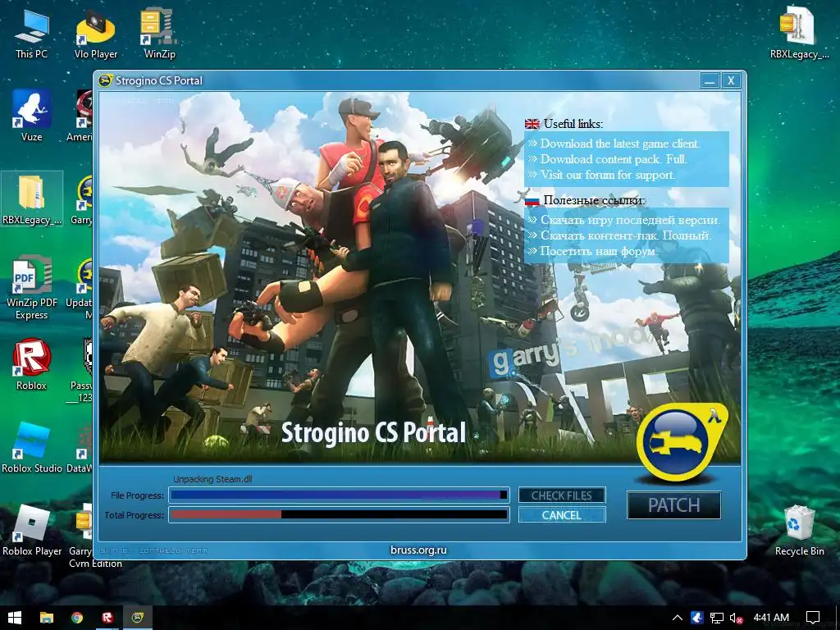Open the Recycle Bin

coord(799,531)
